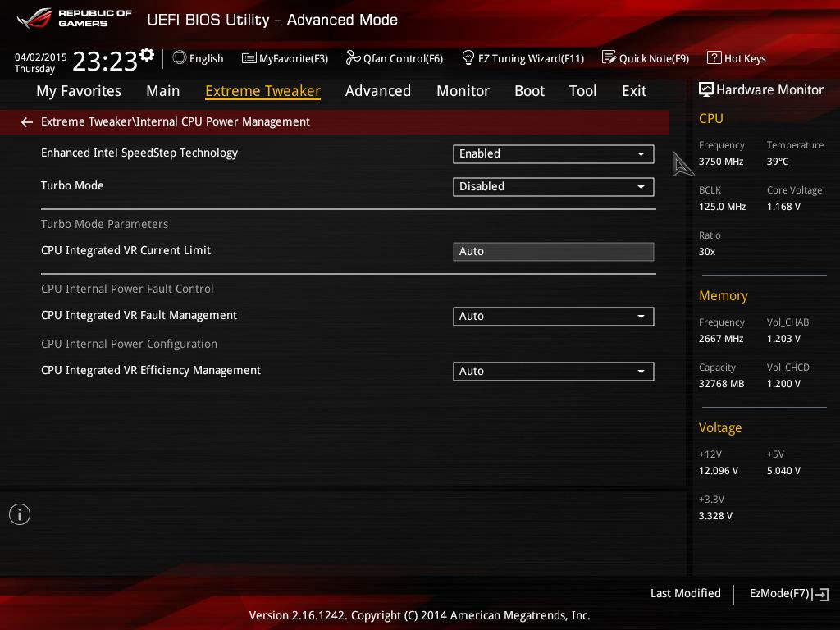Expand the Turbo Mode dropdown
The image size is (840, 630).
[553, 186]
